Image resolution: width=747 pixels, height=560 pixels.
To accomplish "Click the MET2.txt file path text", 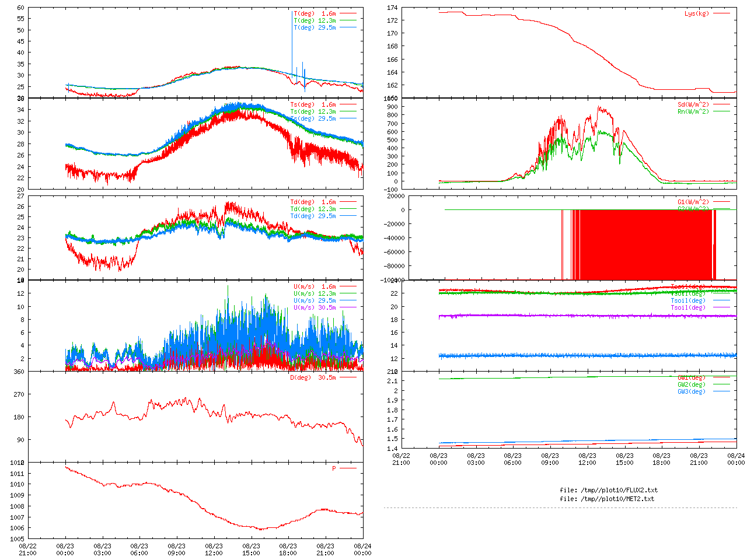I will [606, 499].
